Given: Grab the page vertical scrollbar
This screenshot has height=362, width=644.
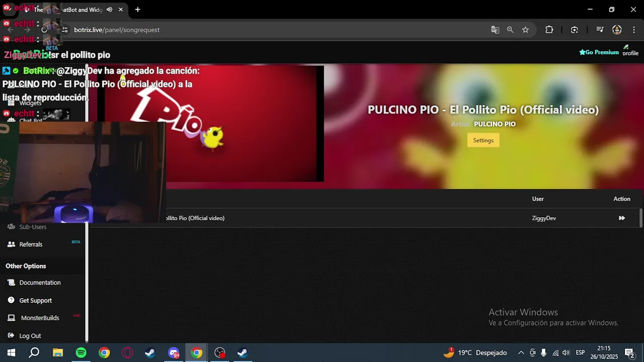Looking at the screenshot, I should 641,218.
